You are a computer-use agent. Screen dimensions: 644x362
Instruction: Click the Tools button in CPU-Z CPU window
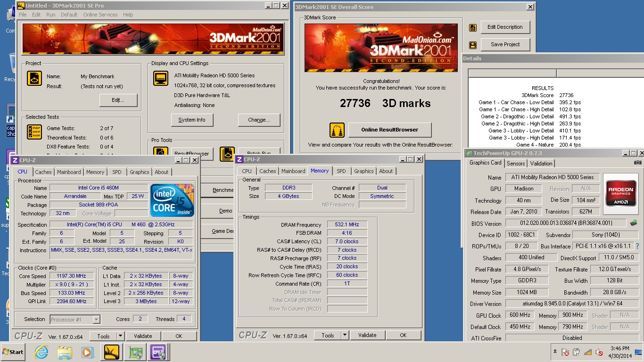(x=103, y=336)
